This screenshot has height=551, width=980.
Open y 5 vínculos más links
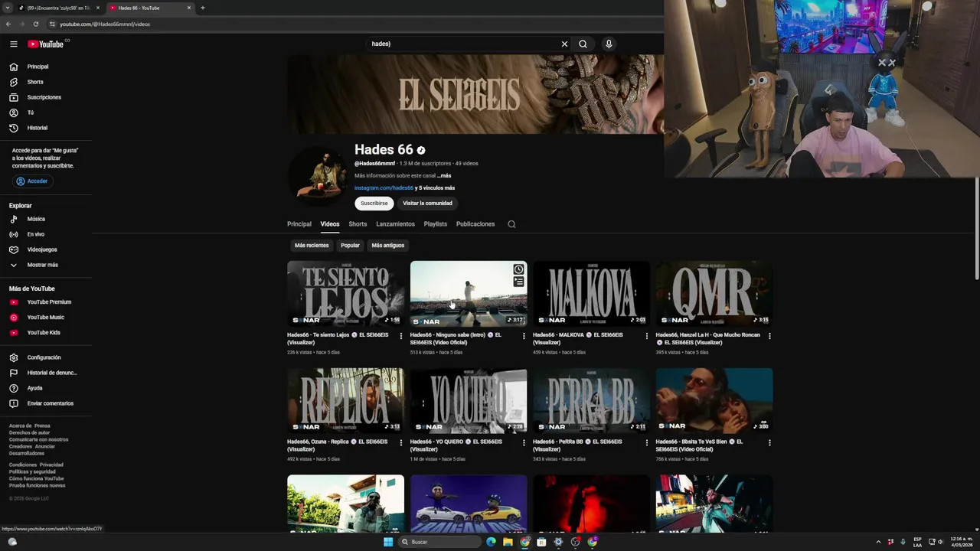click(x=435, y=188)
